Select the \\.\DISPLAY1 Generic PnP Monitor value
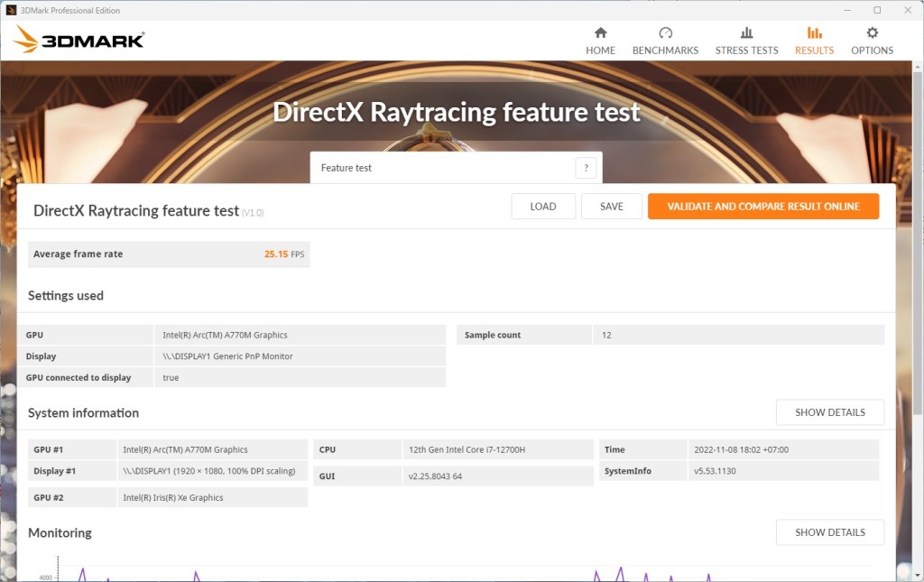The height and width of the screenshot is (582, 924). tap(227, 356)
